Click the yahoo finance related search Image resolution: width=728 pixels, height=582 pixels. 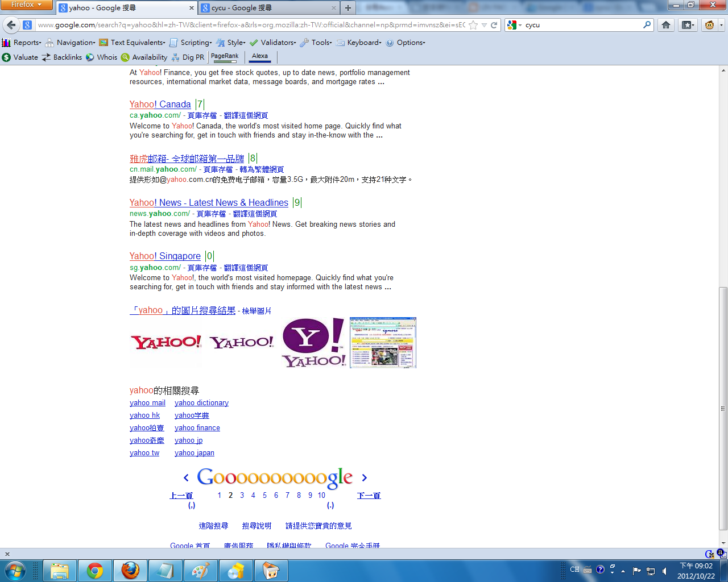point(197,428)
